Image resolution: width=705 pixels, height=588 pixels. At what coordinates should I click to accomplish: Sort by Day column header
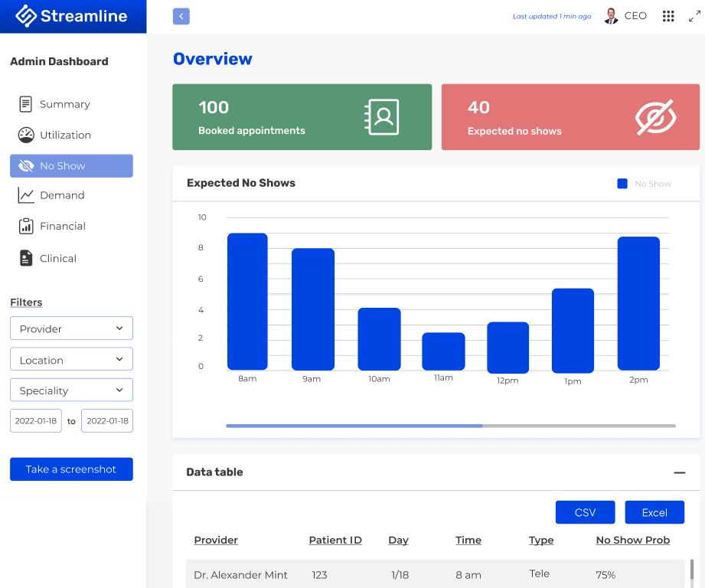point(398,540)
